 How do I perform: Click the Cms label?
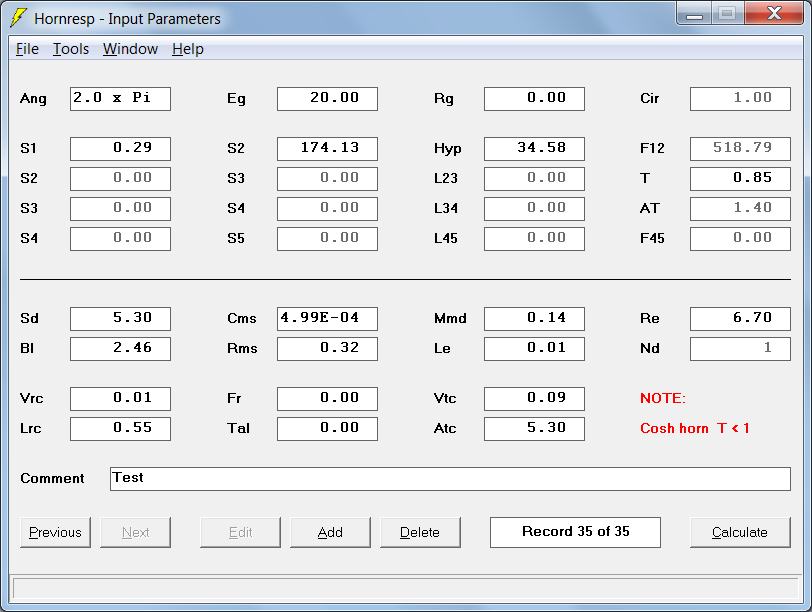242,319
